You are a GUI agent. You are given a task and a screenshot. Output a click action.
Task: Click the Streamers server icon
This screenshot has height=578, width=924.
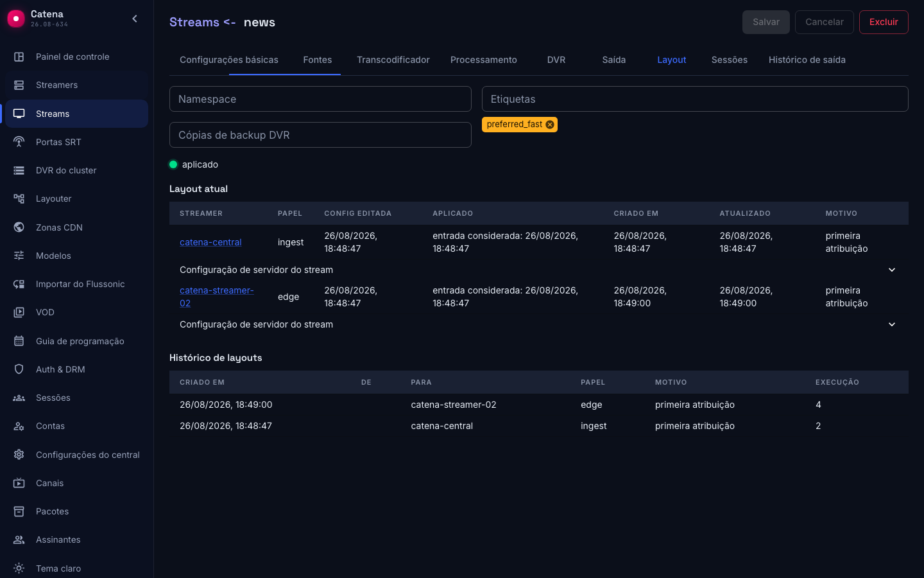coord(19,85)
